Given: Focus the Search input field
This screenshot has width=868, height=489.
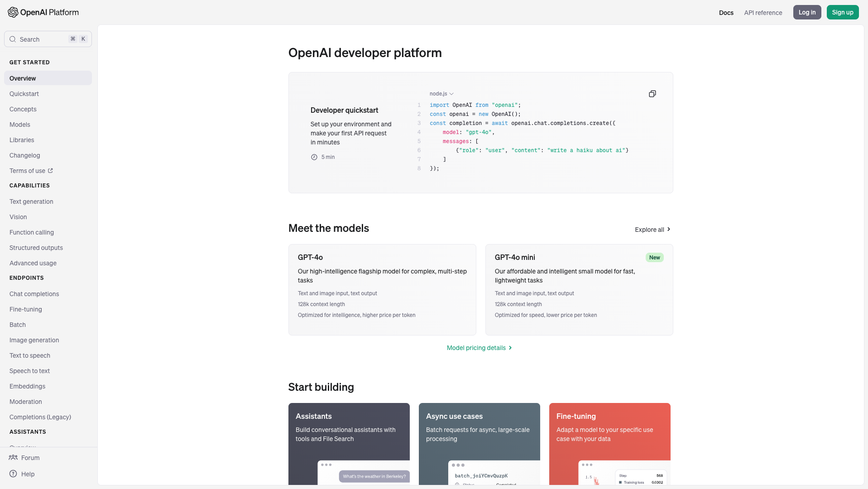Looking at the screenshot, I should point(43,39).
